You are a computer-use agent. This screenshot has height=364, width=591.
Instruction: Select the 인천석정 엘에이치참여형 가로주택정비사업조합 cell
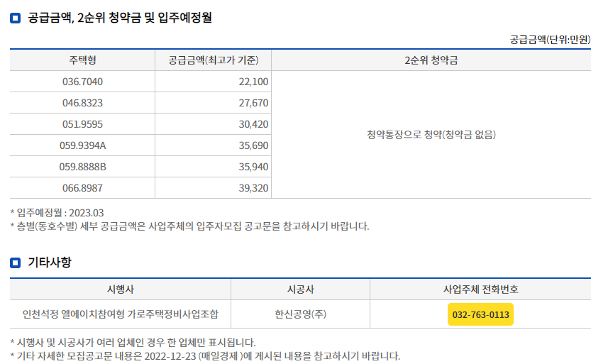pos(120,314)
